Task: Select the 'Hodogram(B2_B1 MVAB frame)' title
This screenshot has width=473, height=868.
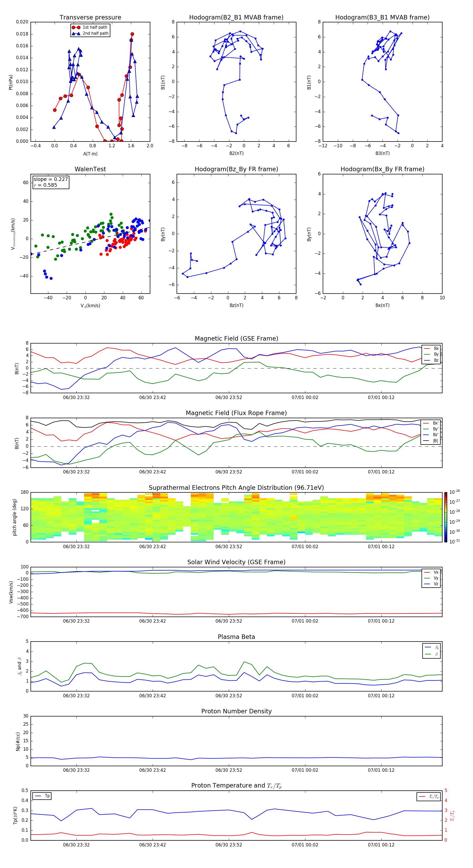Action: tap(236, 18)
